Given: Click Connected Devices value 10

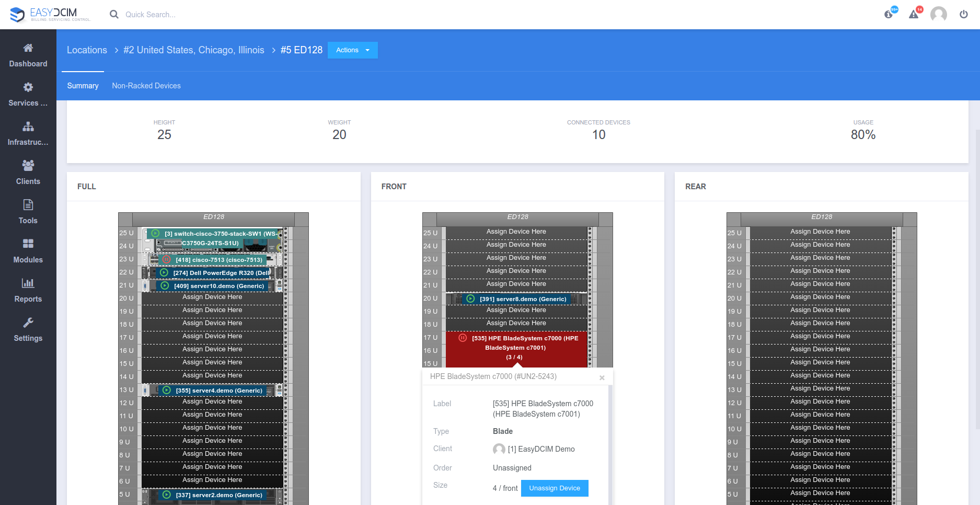Looking at the screenshot, I should tap(598, 135).
